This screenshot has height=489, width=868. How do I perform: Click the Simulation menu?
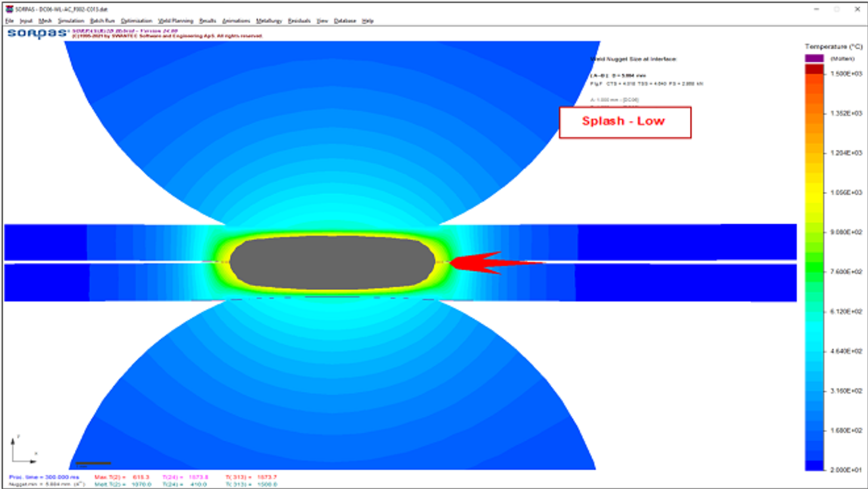click(71, 21)
